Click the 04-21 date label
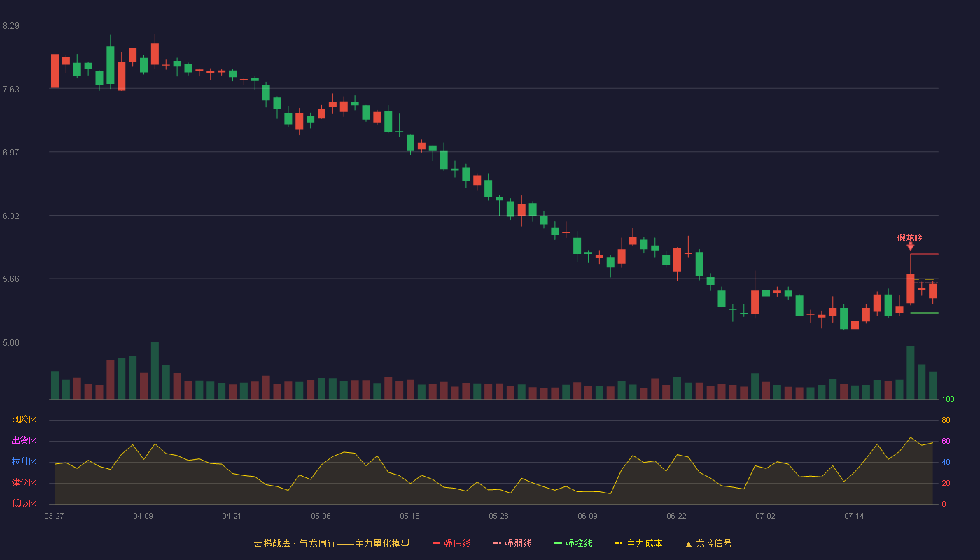 click(x=232, y=516)
